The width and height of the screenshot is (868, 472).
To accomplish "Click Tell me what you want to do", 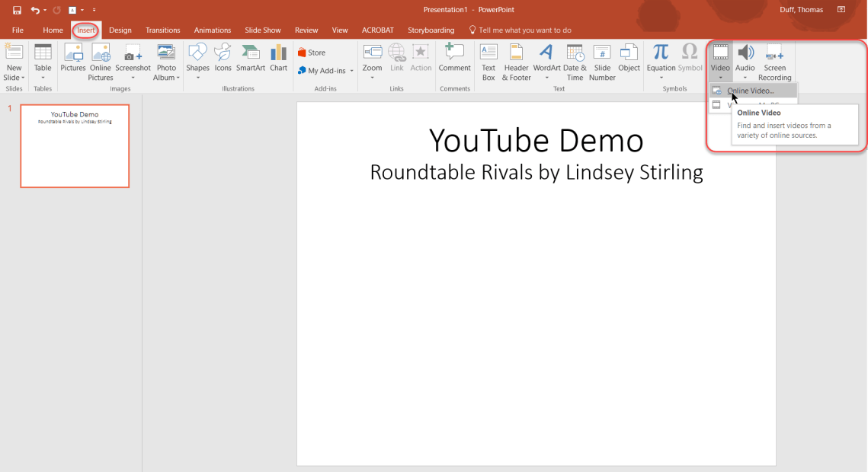I will click(x=520, y=30).
